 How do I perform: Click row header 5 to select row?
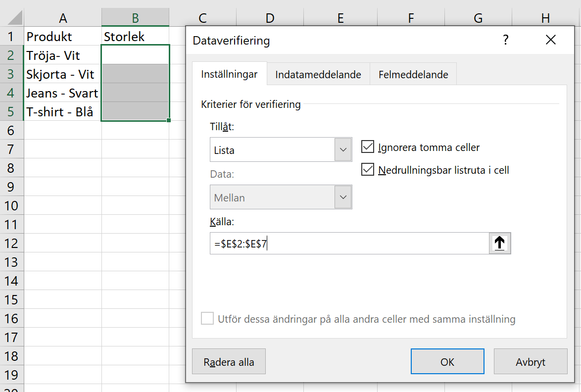(11, 111)
